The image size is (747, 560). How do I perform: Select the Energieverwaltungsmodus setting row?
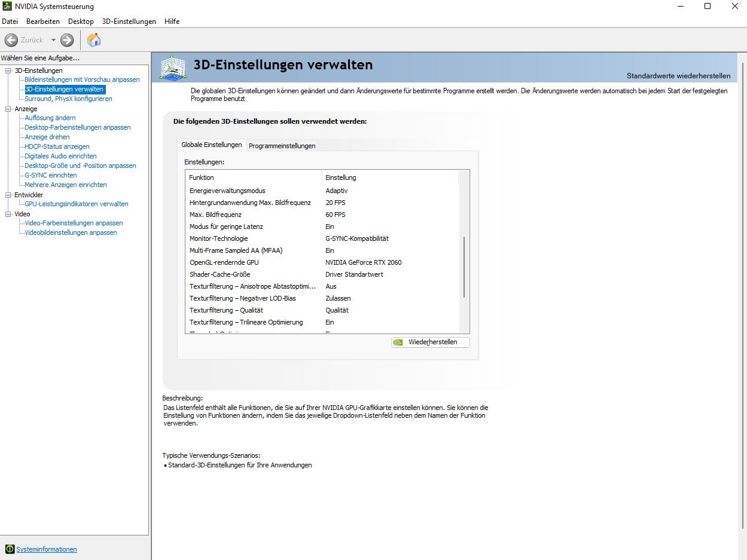pyautogui.click(x=322, y=191)
